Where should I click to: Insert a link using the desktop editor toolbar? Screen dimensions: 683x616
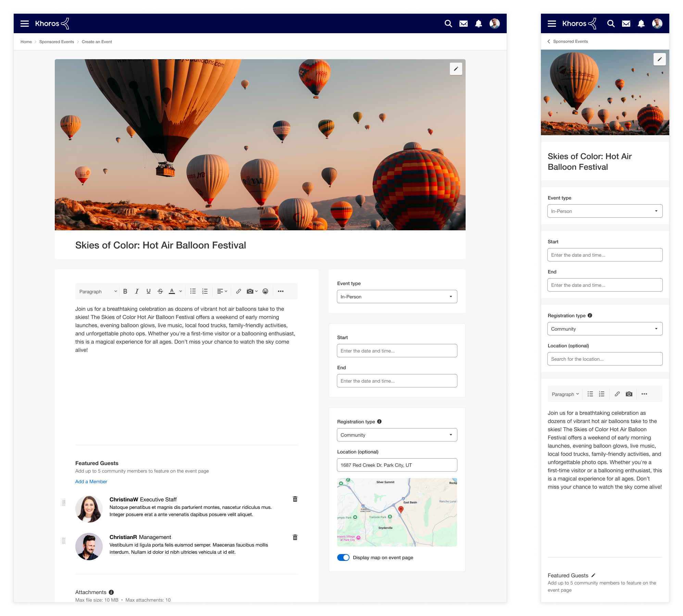239,291
